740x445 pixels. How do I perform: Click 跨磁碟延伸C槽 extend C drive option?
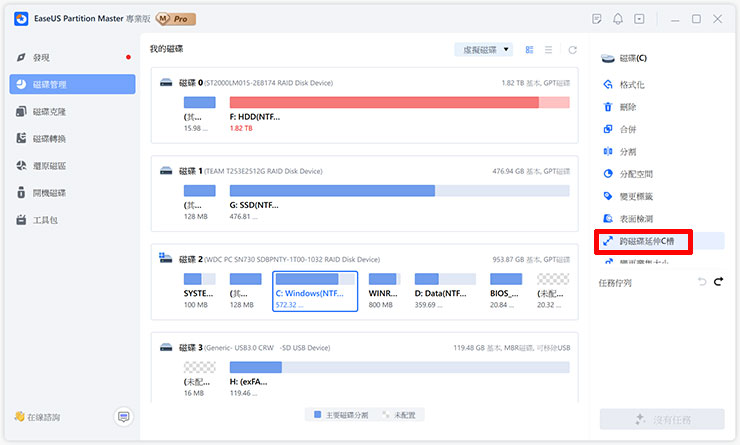click(x=660, y=241)
